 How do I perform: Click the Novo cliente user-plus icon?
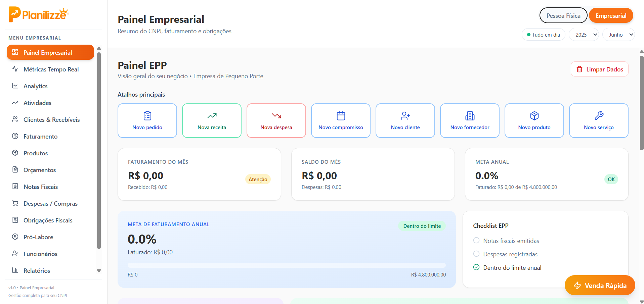coord(405,116)
